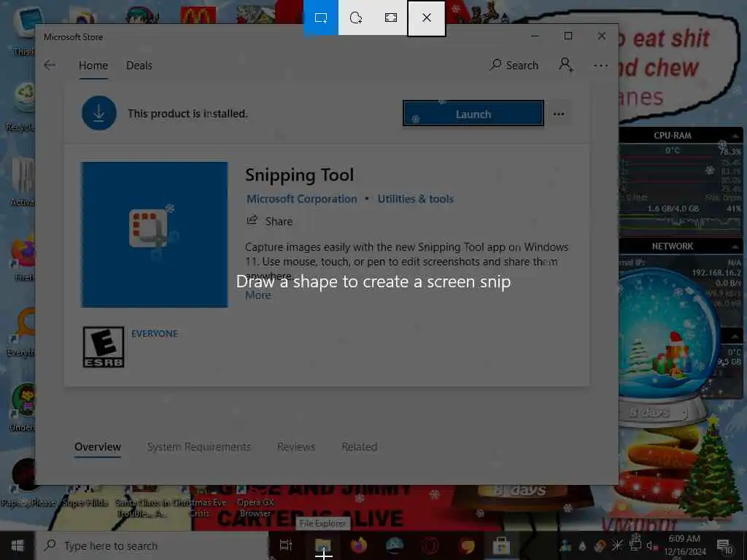
Task: Click the snowflake tray icon
Action: coord(617,545)
